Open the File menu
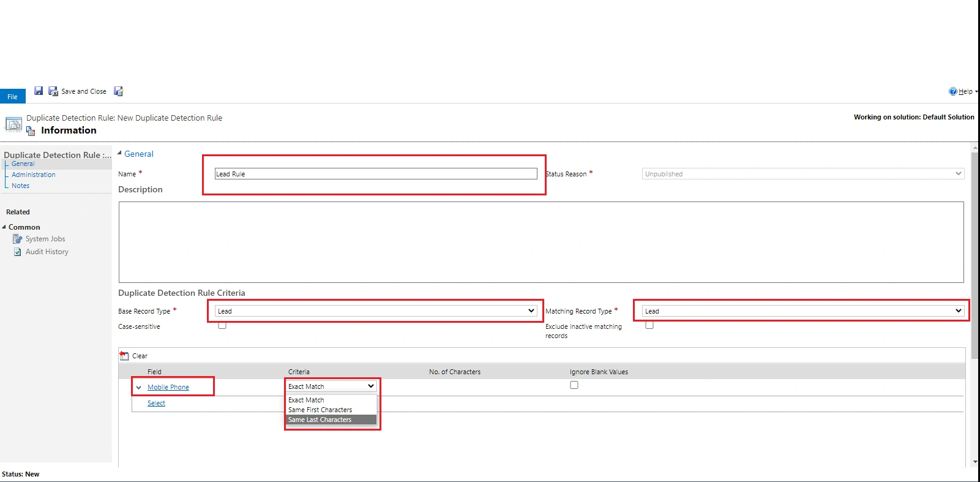This screenshot has width=980, height=482. (12, 97)
